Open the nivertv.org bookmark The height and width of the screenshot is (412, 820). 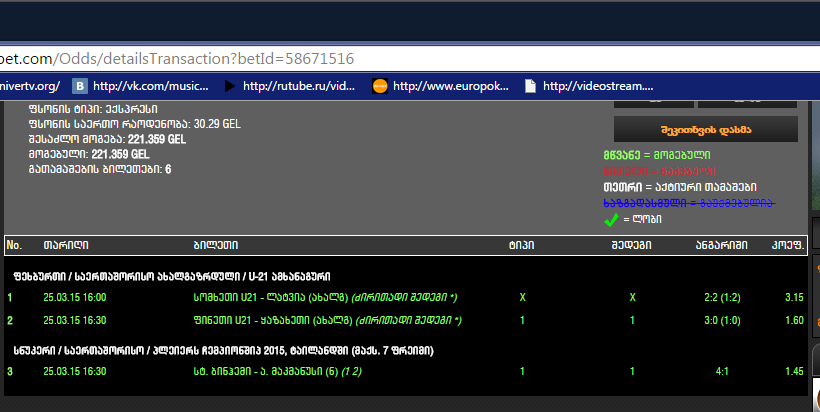pos(30,86)
